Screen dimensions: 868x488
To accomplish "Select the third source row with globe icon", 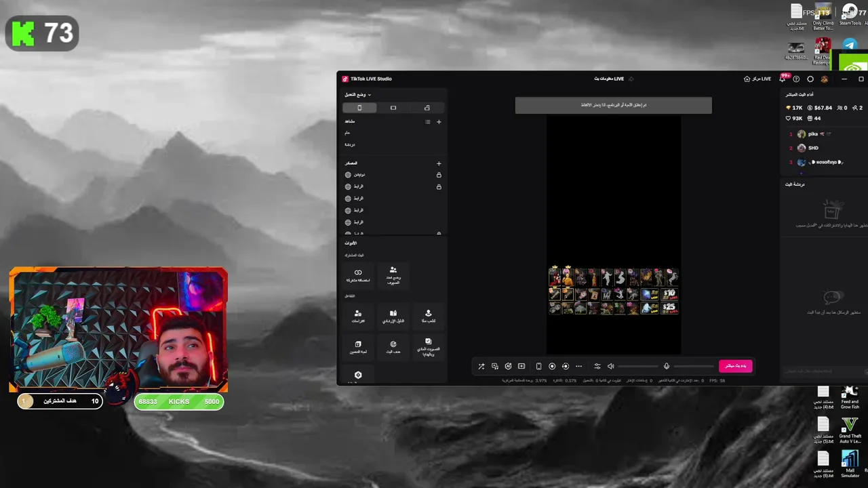I will (393, 199).
